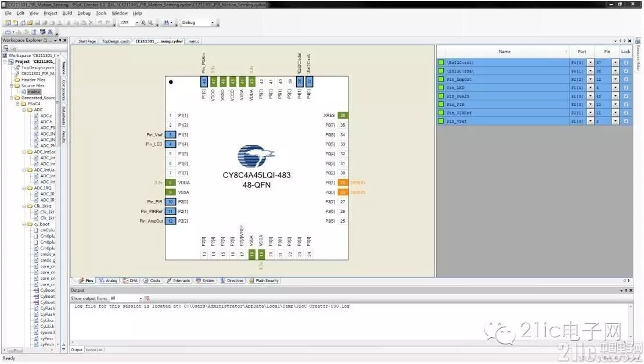Toggle Lock checkbox for Pin_Vref row
The height and width of the screenshot is (364, 644).
pos(626,121)
